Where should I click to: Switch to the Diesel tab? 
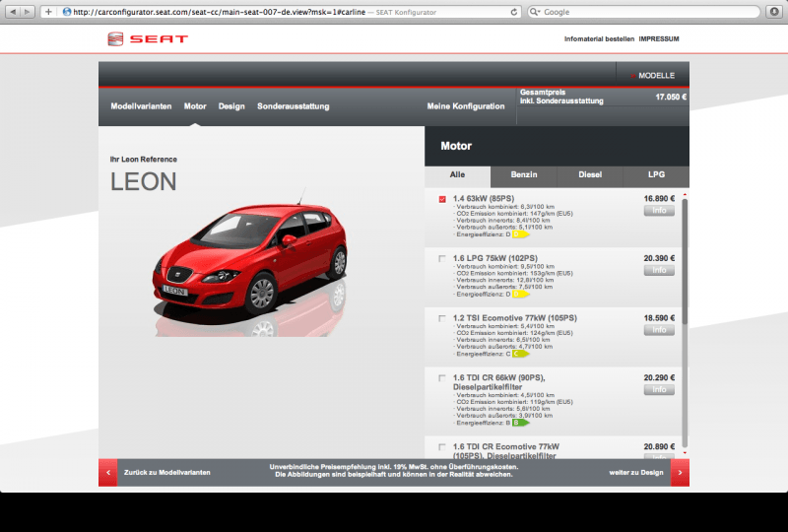[590, 175]
